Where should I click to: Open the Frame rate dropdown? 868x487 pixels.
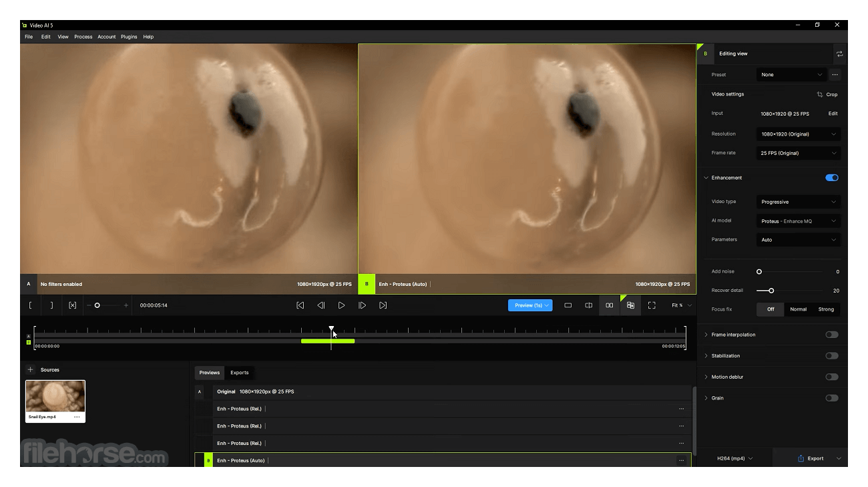[x=799, y=153]
